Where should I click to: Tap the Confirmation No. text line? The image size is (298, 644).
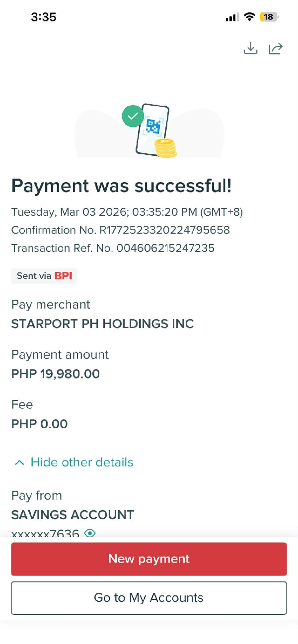click(x=121, y=230)
